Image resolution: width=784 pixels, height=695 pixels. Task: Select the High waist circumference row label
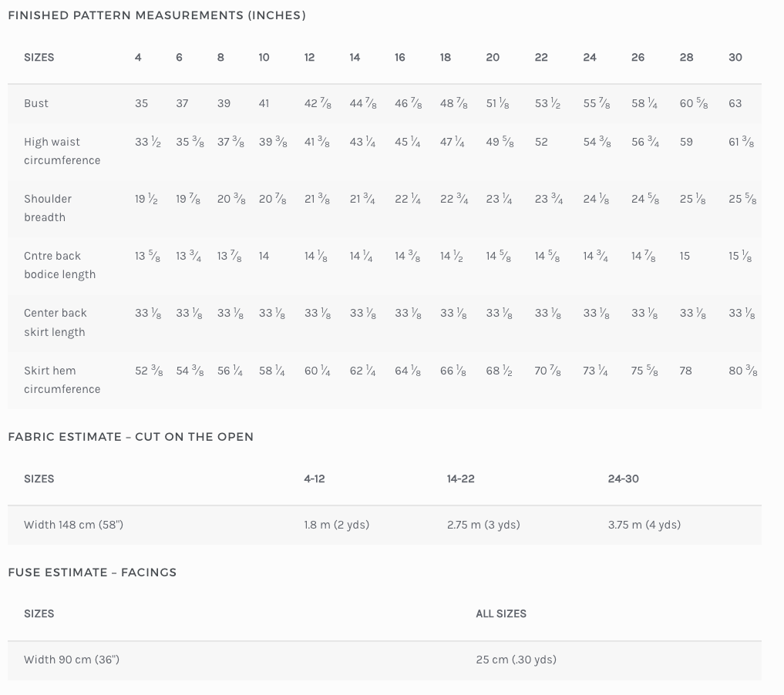click(62, 151)
